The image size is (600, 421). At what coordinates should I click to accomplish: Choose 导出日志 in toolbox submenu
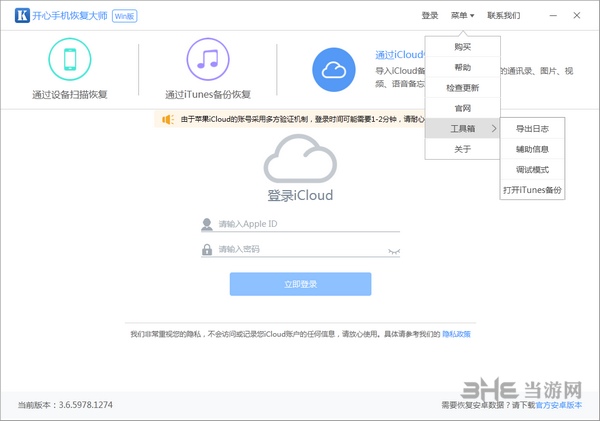tap(532, 129)
